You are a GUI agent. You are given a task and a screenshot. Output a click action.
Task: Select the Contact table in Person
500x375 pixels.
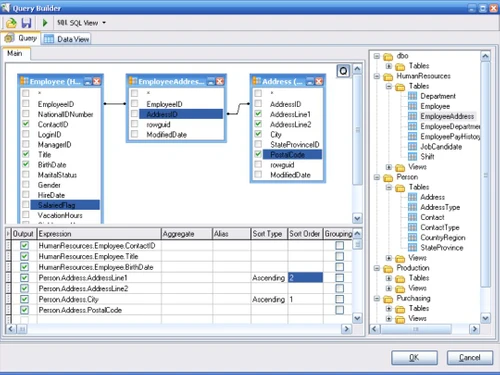tap(432, 217)
